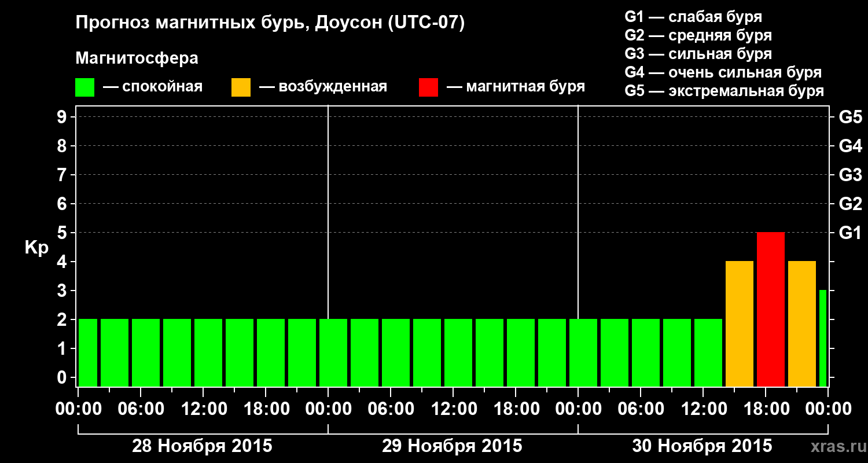Select the red Kp 5 storm bar
868x463 pixels.
click(x=771, y=310)
